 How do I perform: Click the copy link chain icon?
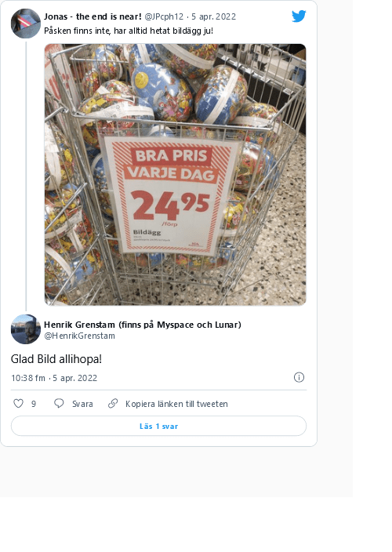pos(113,403)
